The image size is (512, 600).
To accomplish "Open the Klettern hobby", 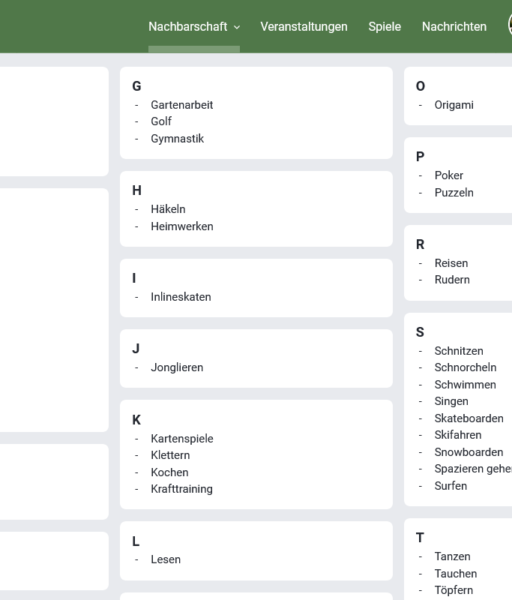I will coord(170,455).
